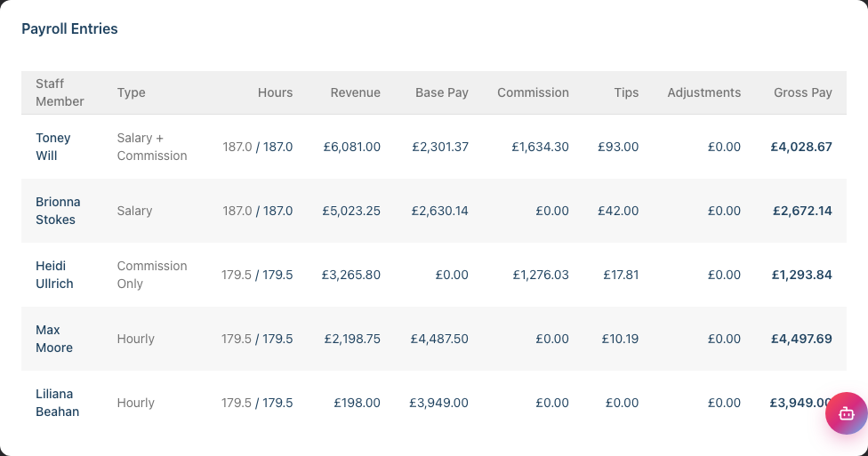
Task: Click Liliana Beahan's hours 179.5 / 179.5
Action: click(x=257, y=403)
